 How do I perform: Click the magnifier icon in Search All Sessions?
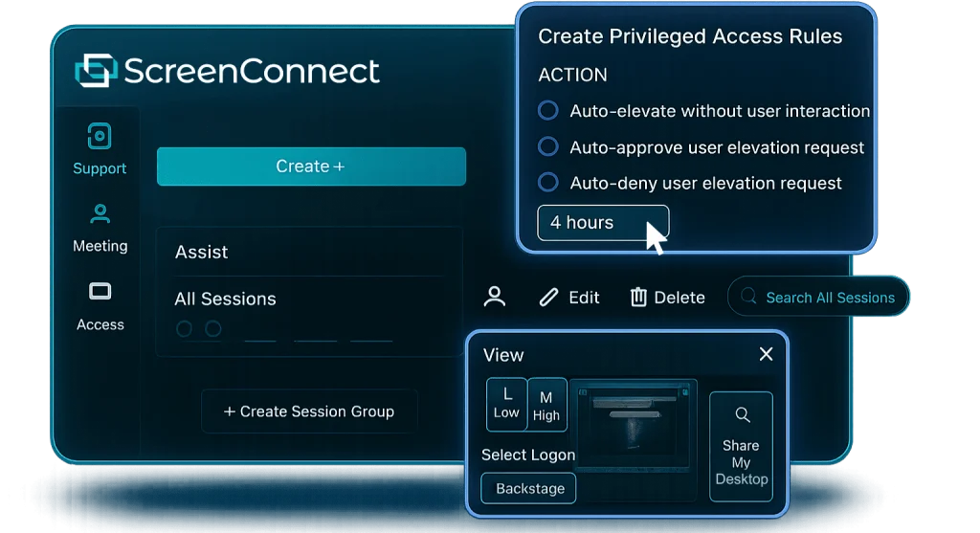pyautogui.click(x=748, y=297)
